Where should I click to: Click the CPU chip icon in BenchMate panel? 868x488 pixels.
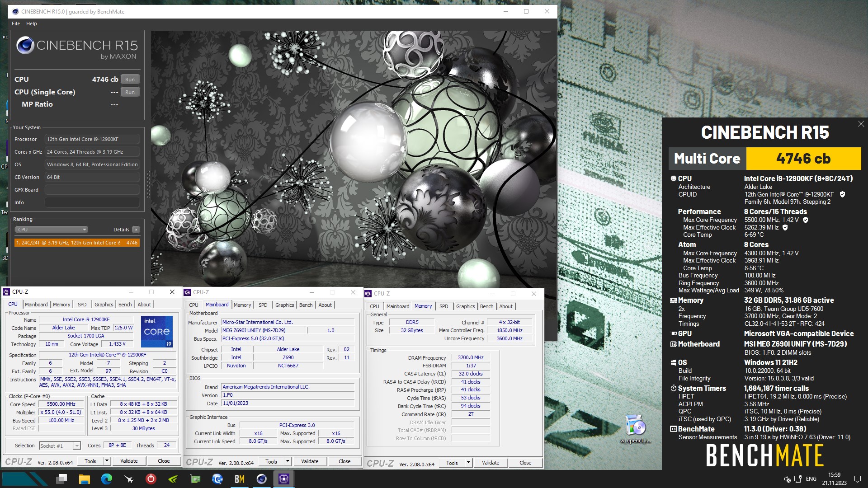tap(673, 178)
